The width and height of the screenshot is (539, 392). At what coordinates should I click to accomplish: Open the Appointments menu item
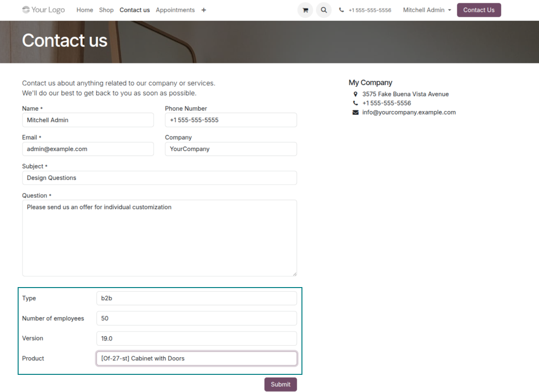(x=175, y=10)
